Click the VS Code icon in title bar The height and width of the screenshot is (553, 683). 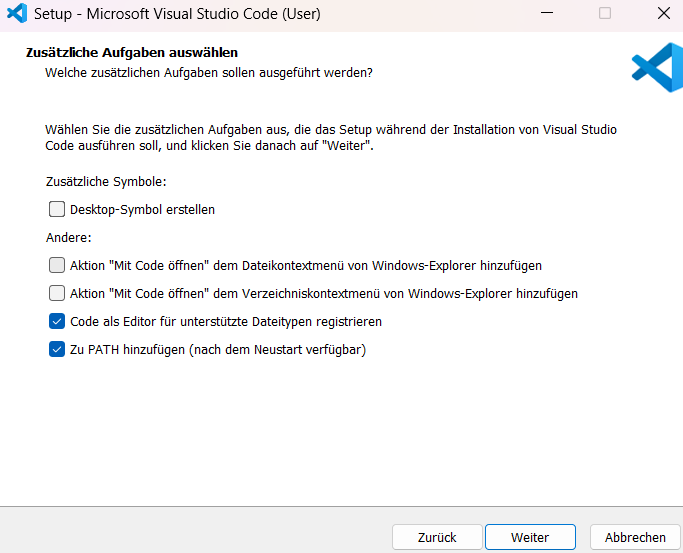[x=17, y=13]
